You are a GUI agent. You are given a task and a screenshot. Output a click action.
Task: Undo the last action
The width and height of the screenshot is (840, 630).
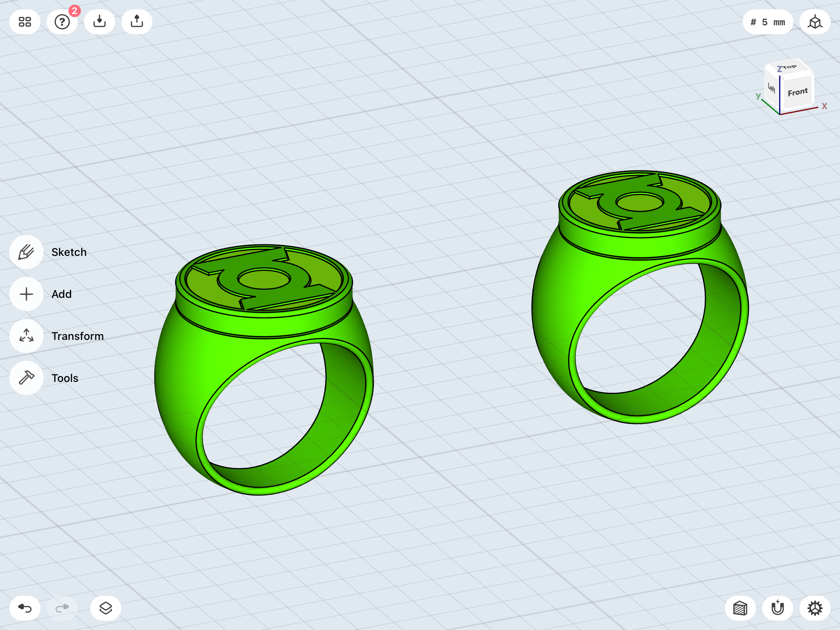25,608
